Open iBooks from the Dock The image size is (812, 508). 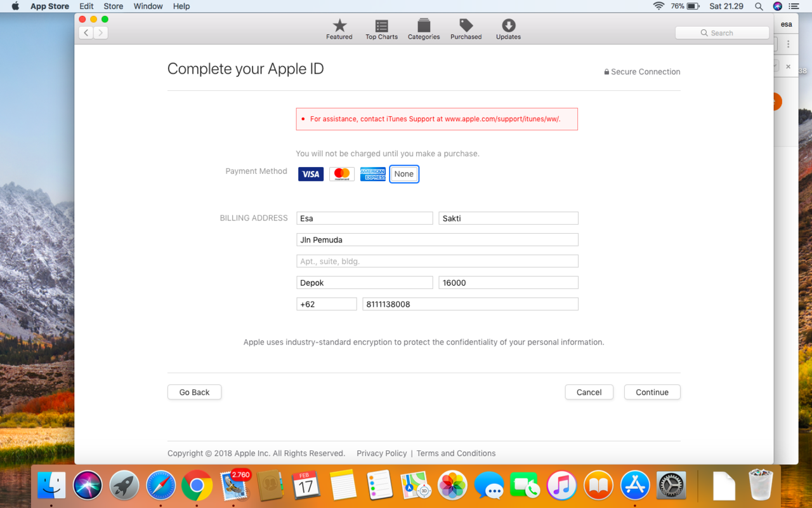point(598,486)
